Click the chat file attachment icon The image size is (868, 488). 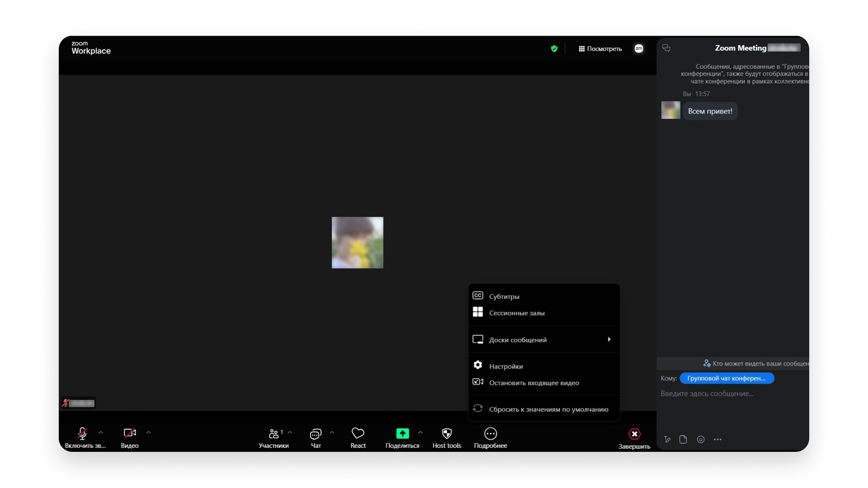tap(683, 439)
